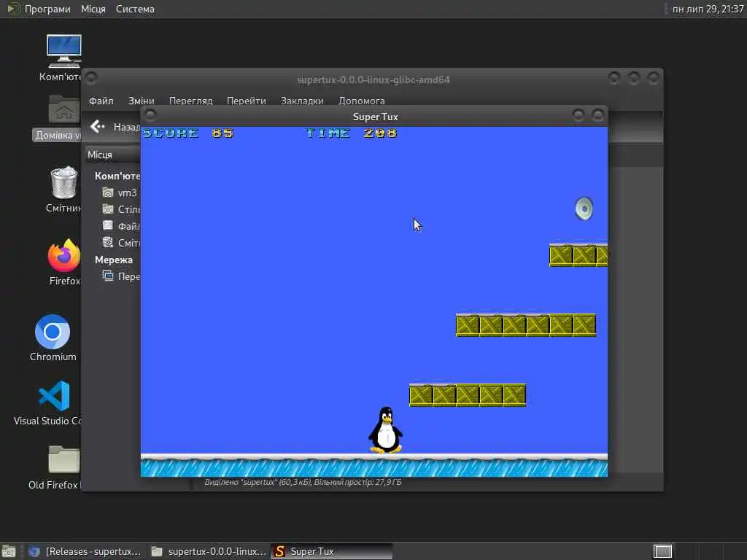
Task: Open the Перейти menu in file manager
Action: pos(247,101)
